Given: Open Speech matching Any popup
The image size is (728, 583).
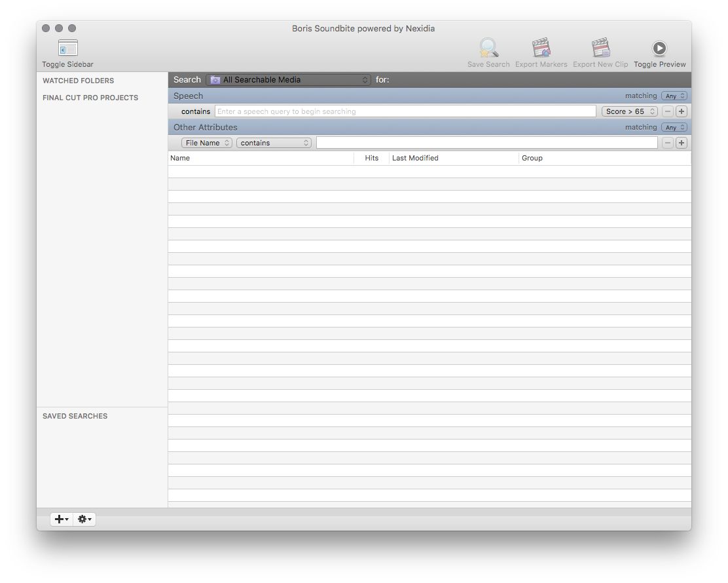Looking at the screenshot, I should coord(674,96).
